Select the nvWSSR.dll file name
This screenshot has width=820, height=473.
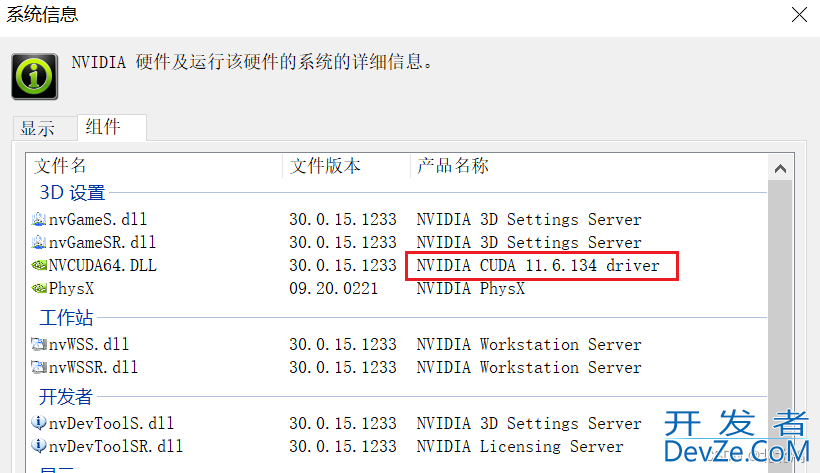(93, 367)
